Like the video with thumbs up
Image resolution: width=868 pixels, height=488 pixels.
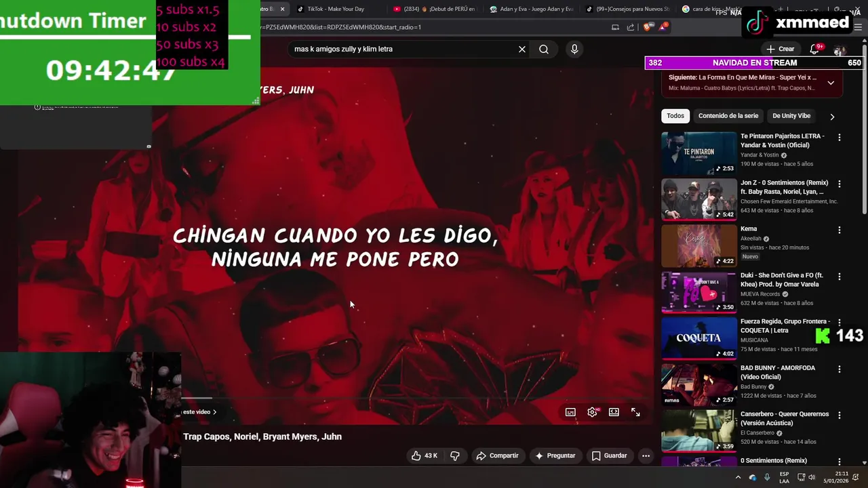424,455
